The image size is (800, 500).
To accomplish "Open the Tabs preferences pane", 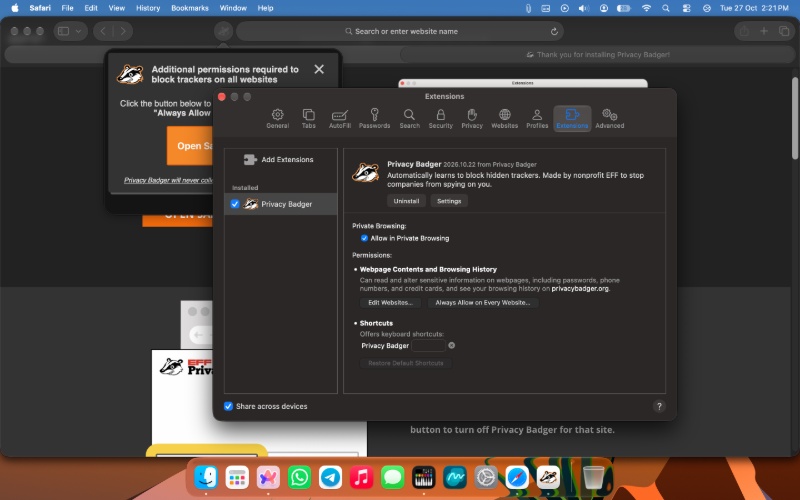I will pyautogui.click(x=309, y=118).
